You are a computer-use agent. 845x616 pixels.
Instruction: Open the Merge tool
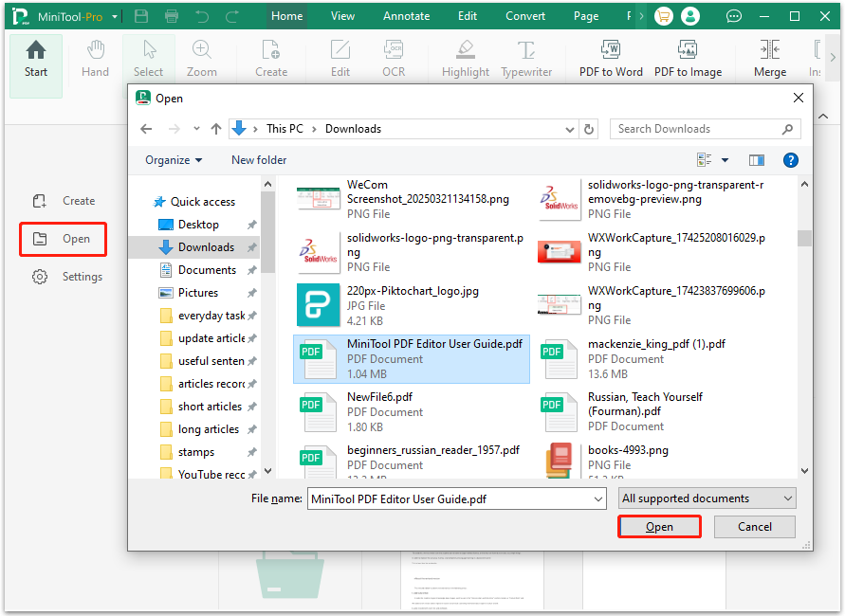coord(769,60)
